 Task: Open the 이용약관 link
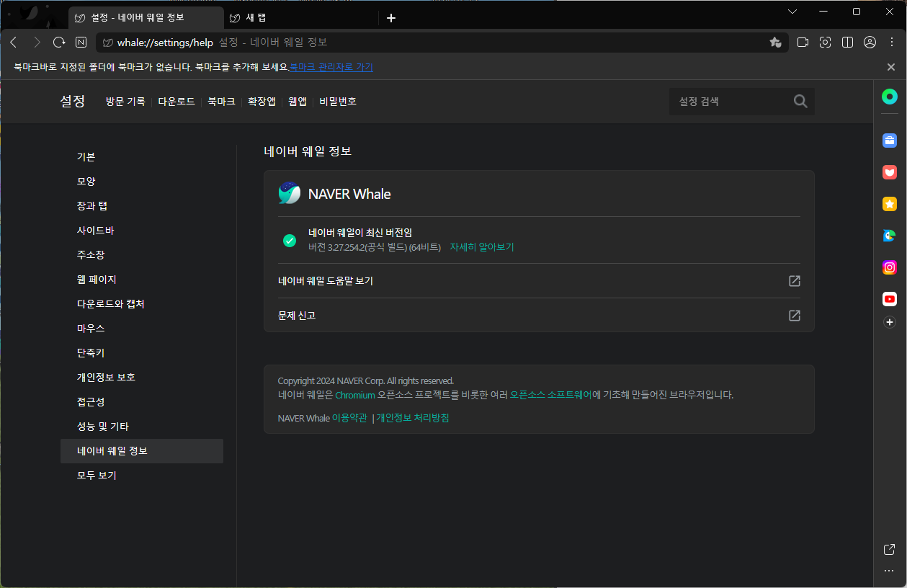pos(349,418)
